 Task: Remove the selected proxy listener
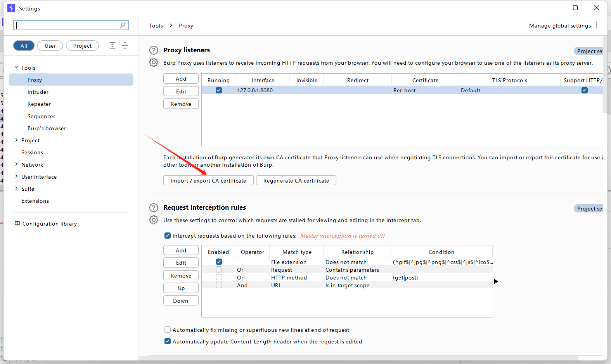(x=181, y=104)
